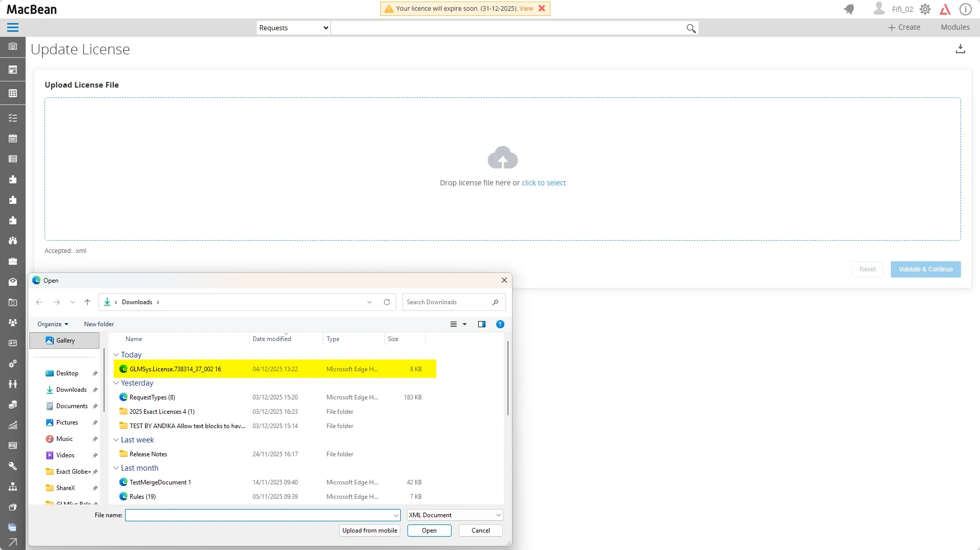The image size is (980, 550).
Task: Open the Modules menu
Action: [x=954, y=27]
